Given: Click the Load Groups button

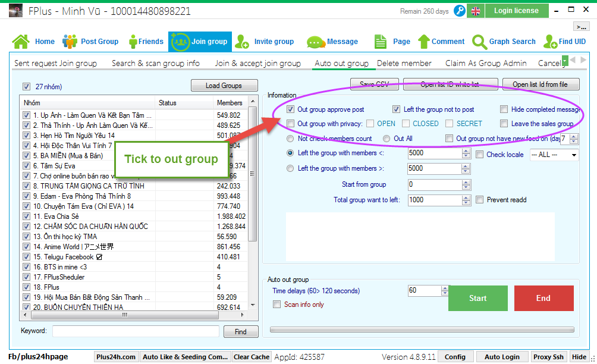Looking at the screenshot, I should 224,86.
